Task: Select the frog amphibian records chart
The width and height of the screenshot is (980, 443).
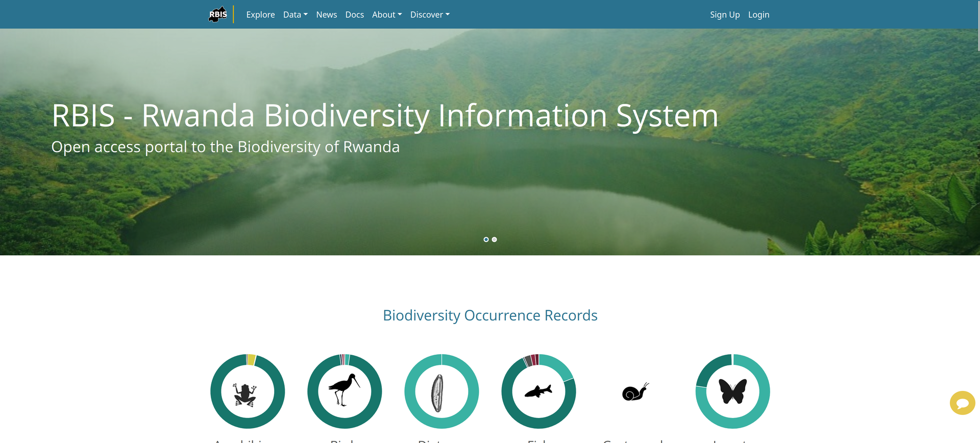Action: click(248, 391)
